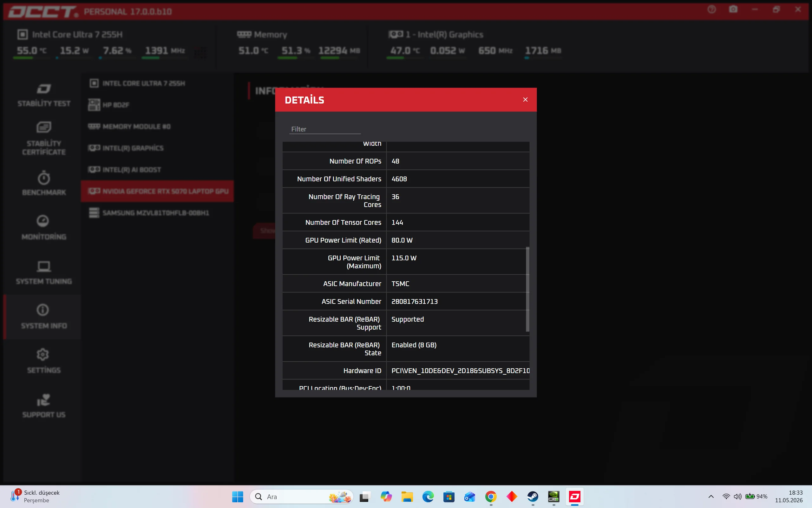812x508 pixels.
Task: Click the 'ASIC Manufacturer' label
Action: tap(352, 284)
